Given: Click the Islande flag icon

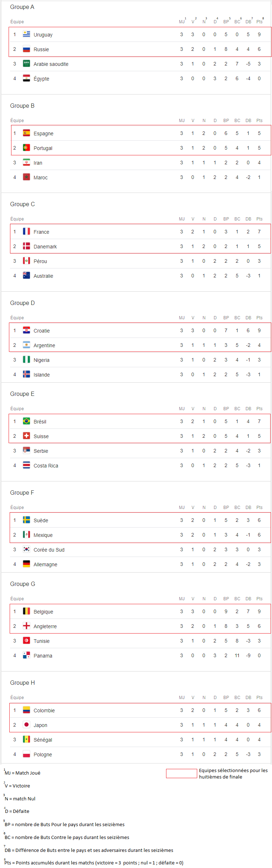Looking at the screenshot, I should point(26,374).
